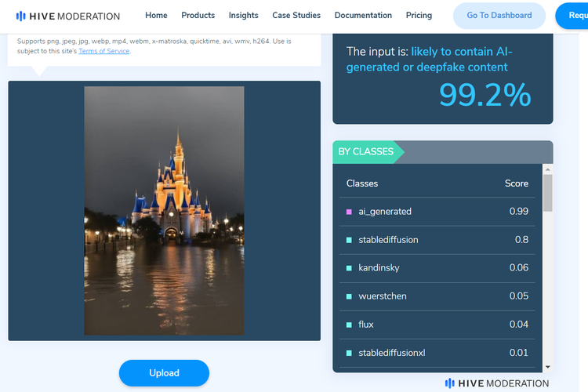Open the Terms of Service link
The width and height of the screenshot is (588, 392).
(104, 51)
